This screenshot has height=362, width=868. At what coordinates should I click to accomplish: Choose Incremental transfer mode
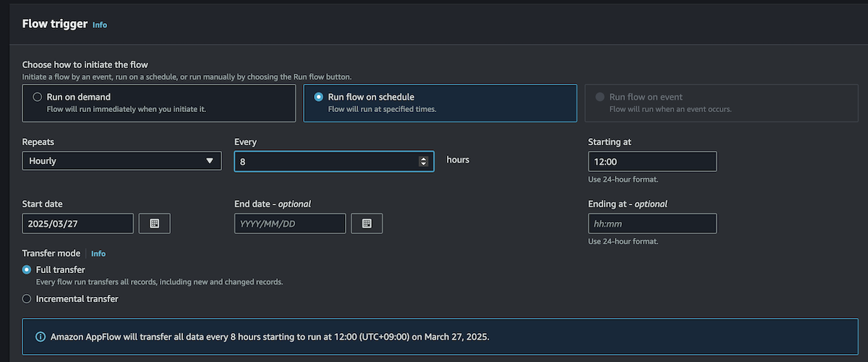27,298
